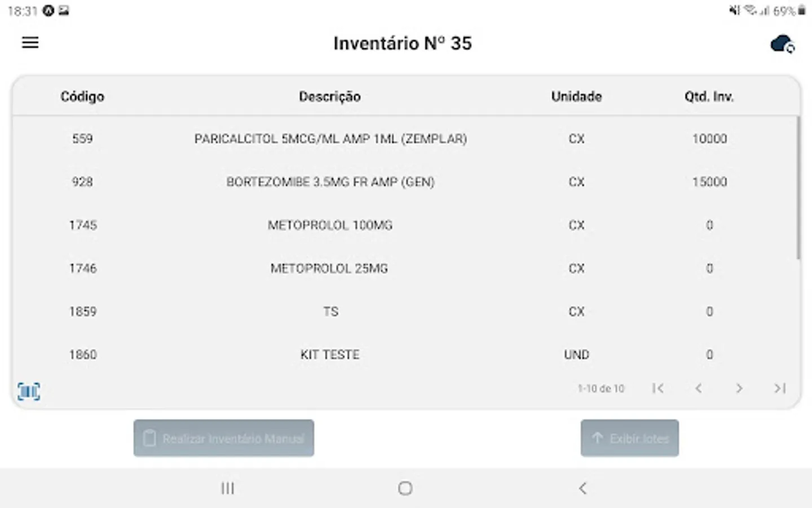Select the BORTEZOMIBE 3.5MG row
The image size is (812, 508).
[330, 182]
